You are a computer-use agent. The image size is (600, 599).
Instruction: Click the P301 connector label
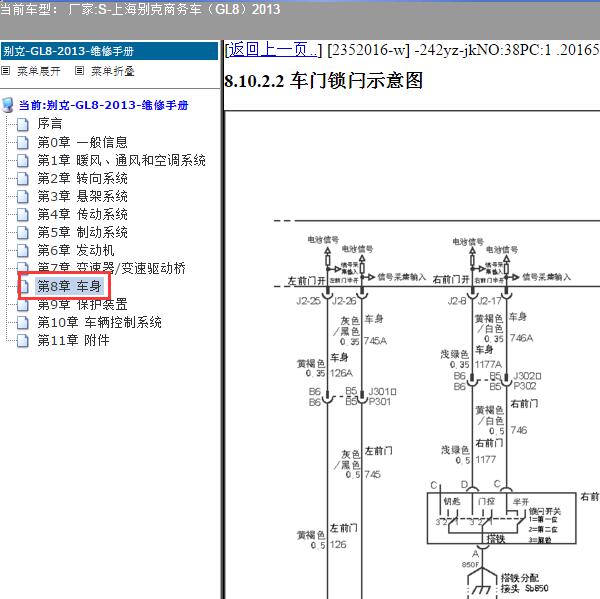point(380,402)
